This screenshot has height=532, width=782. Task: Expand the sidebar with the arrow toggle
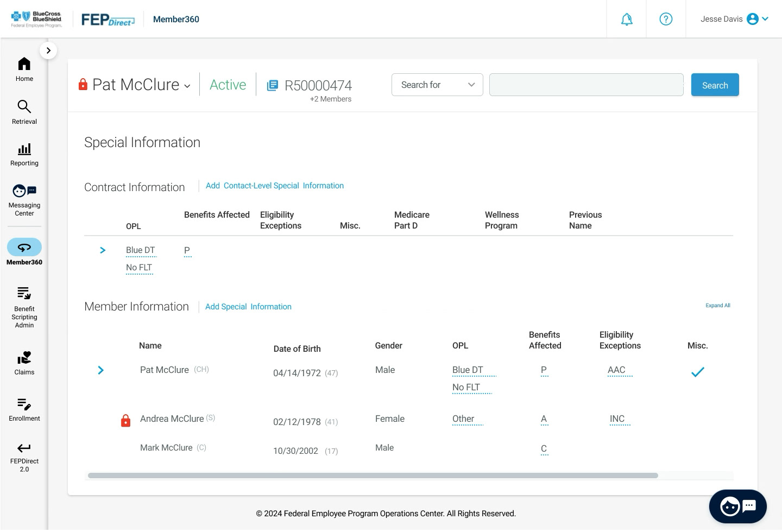point(48,50)
